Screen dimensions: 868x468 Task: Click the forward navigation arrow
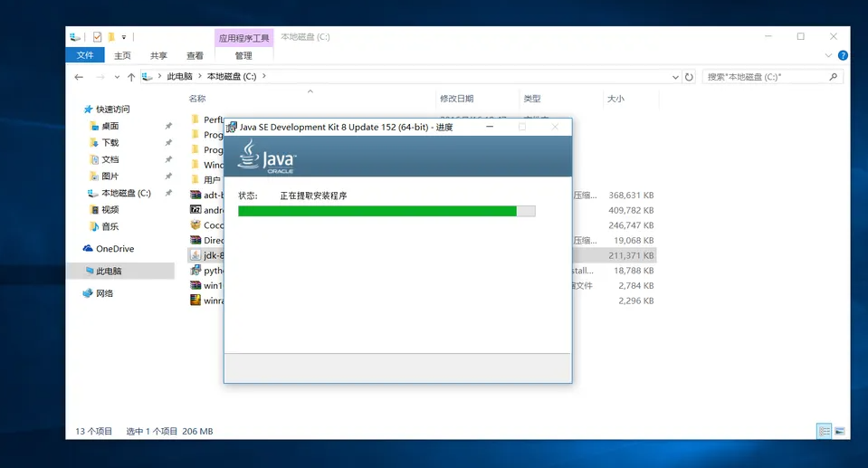point(100,77)
